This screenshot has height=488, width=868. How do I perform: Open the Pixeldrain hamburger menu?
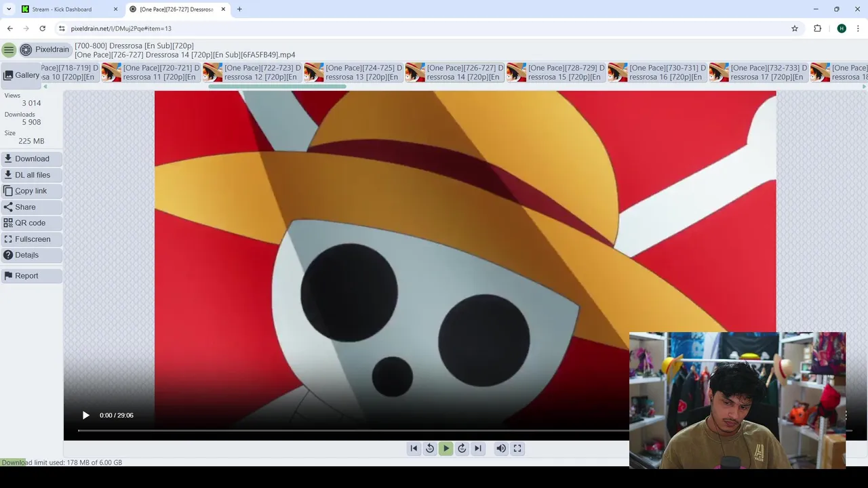pos(9,49)
